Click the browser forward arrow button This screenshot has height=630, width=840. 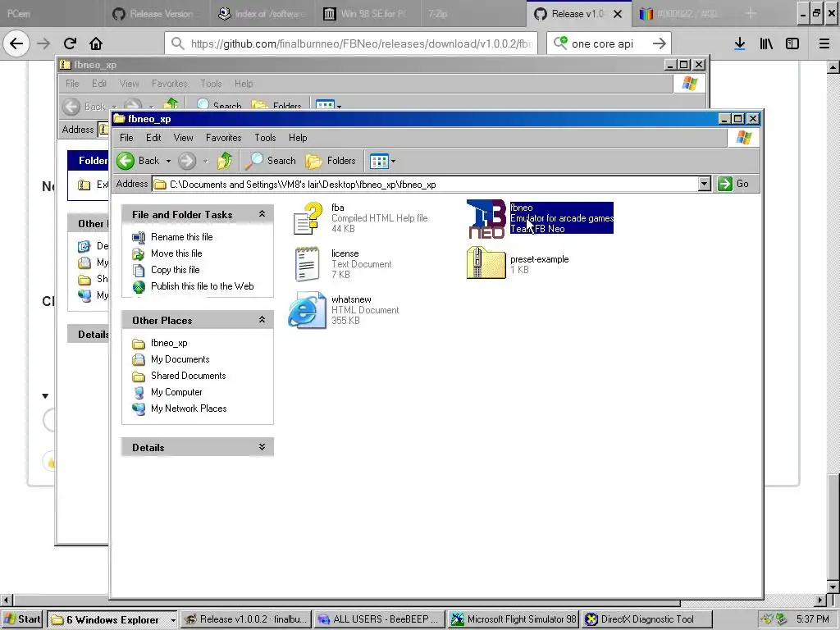(43, 43)
